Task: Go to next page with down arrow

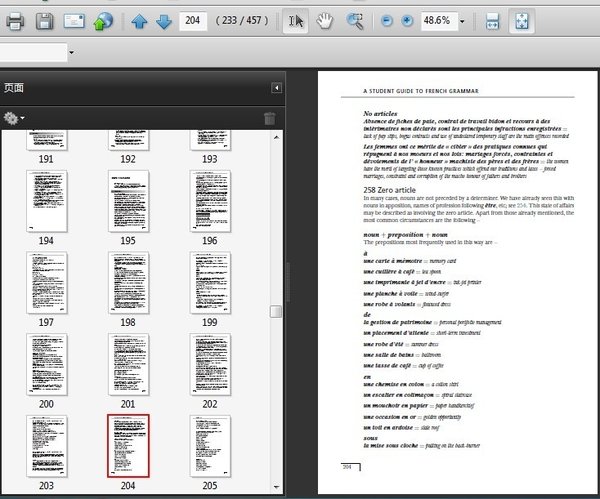Action: [163, 20]
